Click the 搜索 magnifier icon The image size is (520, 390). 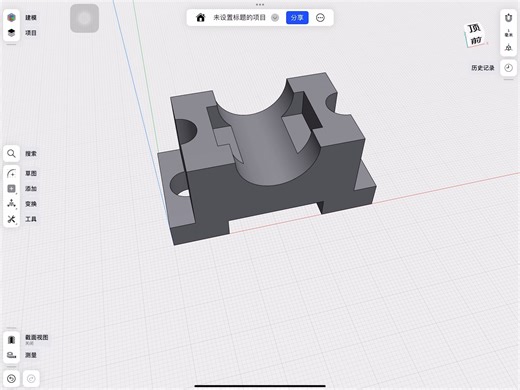pos(11,153)
